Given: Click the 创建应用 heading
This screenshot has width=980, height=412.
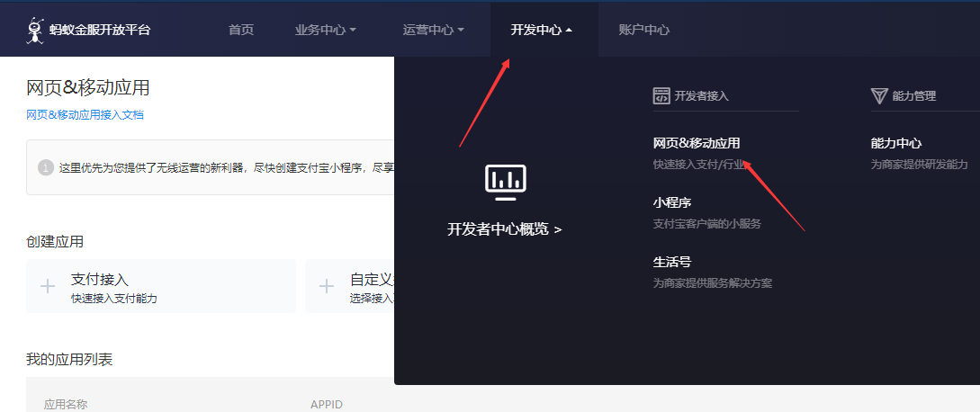Looking at the screenshot, I should tap(54, 242).
